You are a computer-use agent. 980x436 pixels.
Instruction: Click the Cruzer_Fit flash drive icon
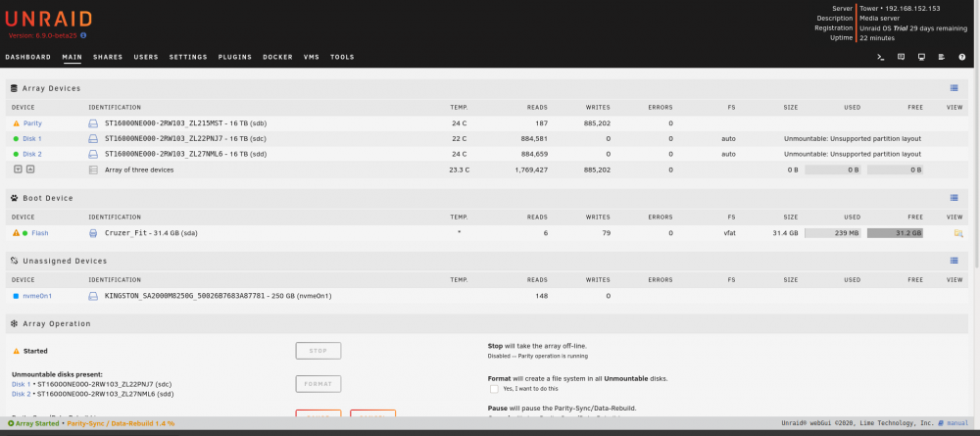93,233
